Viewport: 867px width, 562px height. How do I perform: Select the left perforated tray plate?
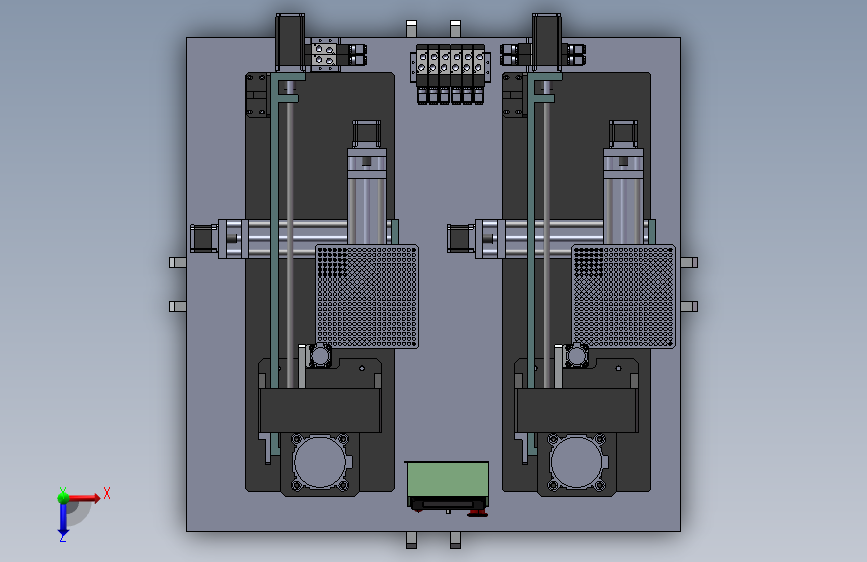(367, 296)
